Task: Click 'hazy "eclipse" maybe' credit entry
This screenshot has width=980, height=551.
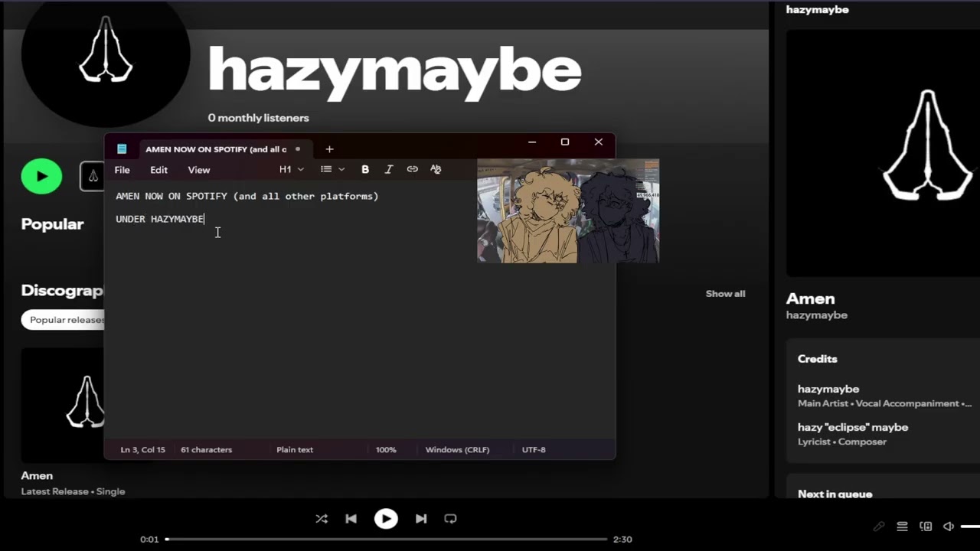Action: coord(853,428)
